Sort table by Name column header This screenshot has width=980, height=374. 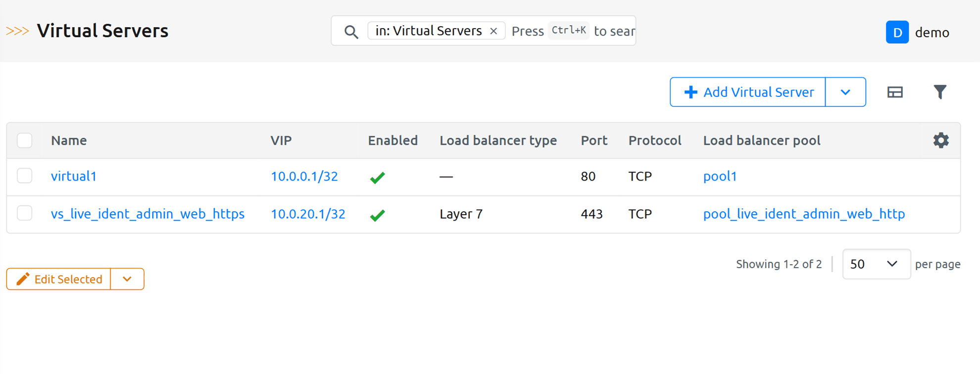(69, 140)
